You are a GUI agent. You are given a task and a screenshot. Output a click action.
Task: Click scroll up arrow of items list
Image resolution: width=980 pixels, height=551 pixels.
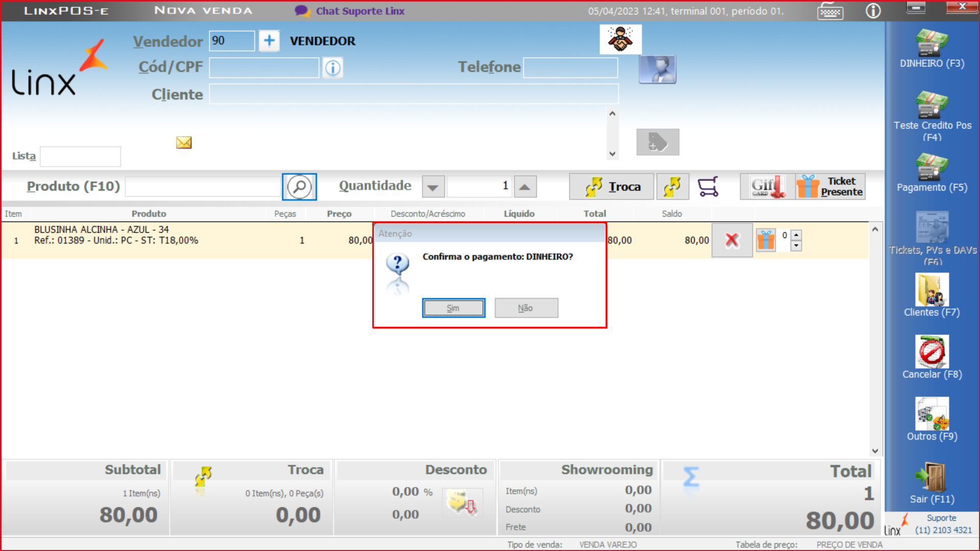[x=875, y=229]
